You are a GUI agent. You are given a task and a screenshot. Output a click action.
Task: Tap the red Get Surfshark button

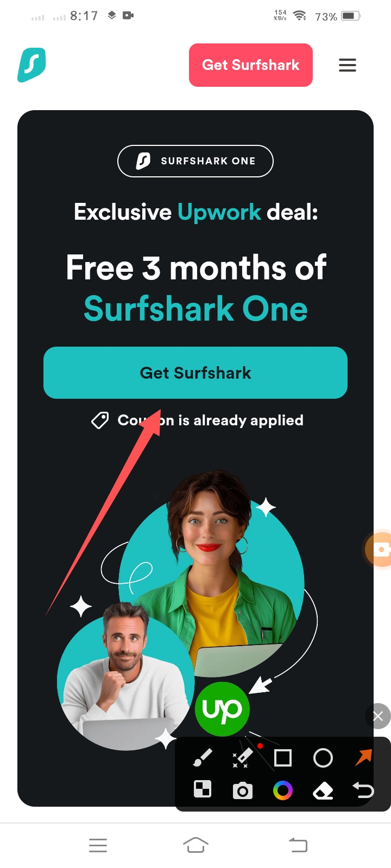[x=251, y=65]
